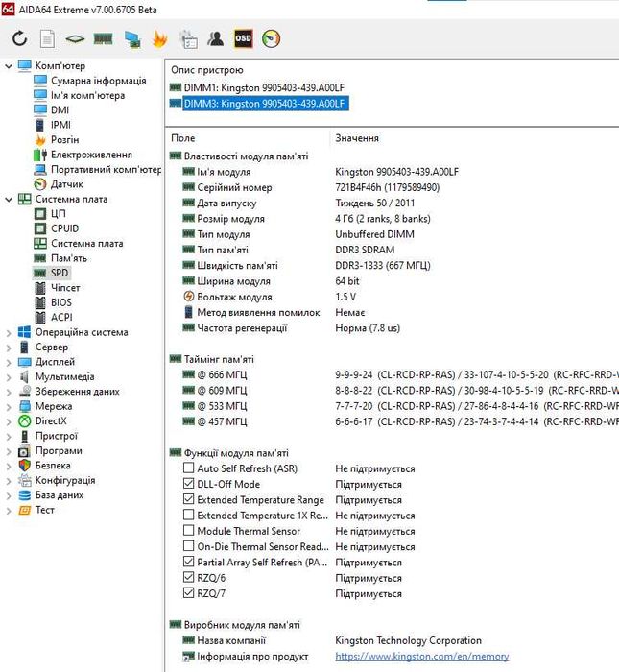
Task: Open the IPMI tree item
Action: (60, 125)
